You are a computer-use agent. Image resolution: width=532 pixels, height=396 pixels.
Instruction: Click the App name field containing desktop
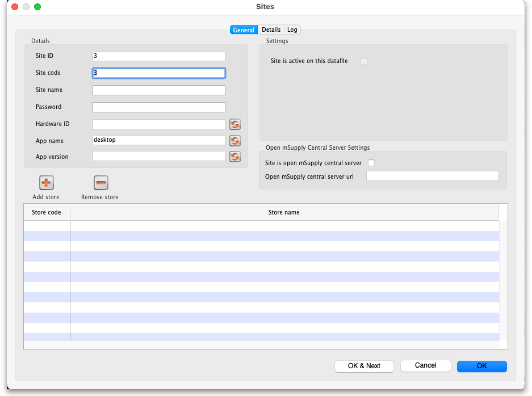coord(158,140)
